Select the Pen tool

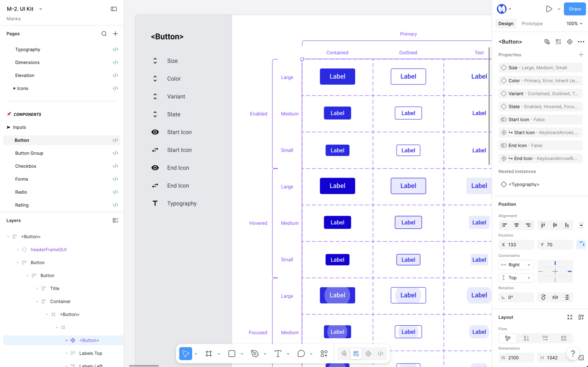click(x=255, y=354)
